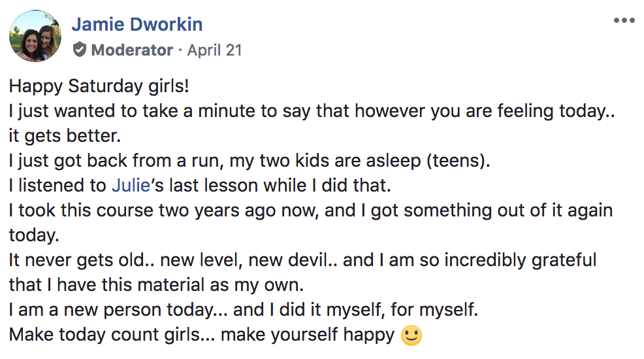The height and width of the screenshot is (359, 644).
Task: Click the standalone "today." line
Action: tap(34, 235)
